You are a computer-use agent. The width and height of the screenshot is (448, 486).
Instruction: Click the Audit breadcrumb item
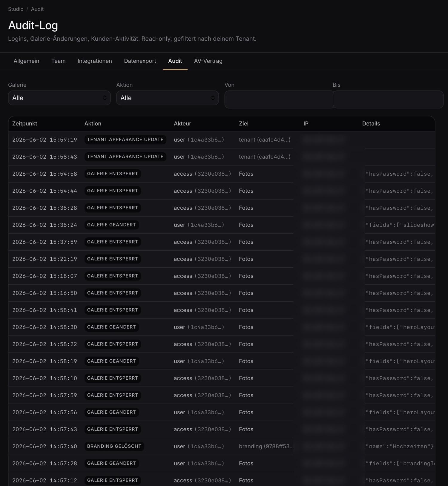37,9
